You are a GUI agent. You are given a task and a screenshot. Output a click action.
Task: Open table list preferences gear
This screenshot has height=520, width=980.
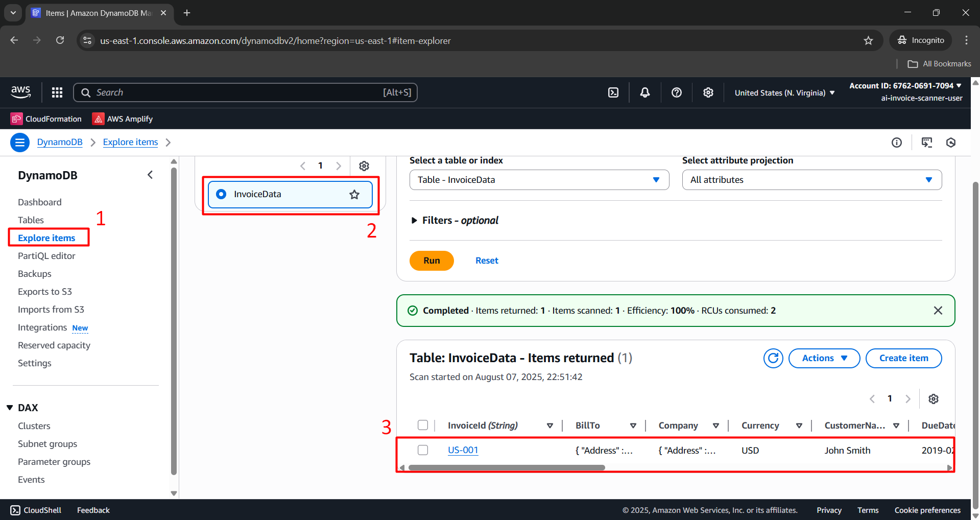(364, 166)
